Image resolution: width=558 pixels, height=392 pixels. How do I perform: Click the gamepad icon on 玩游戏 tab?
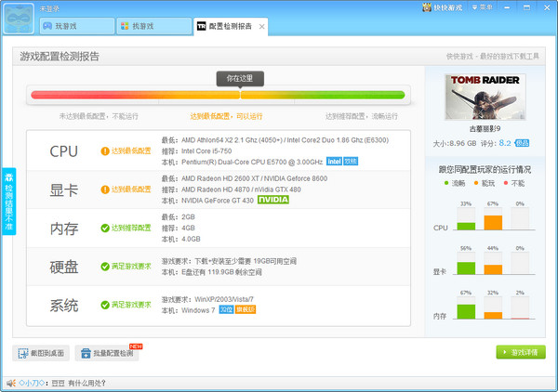[47, 26]
